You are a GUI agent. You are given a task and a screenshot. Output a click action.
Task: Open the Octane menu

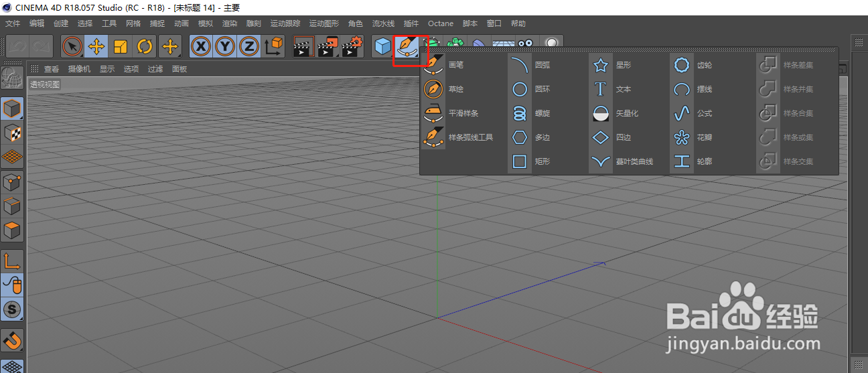tap(441, 23)
